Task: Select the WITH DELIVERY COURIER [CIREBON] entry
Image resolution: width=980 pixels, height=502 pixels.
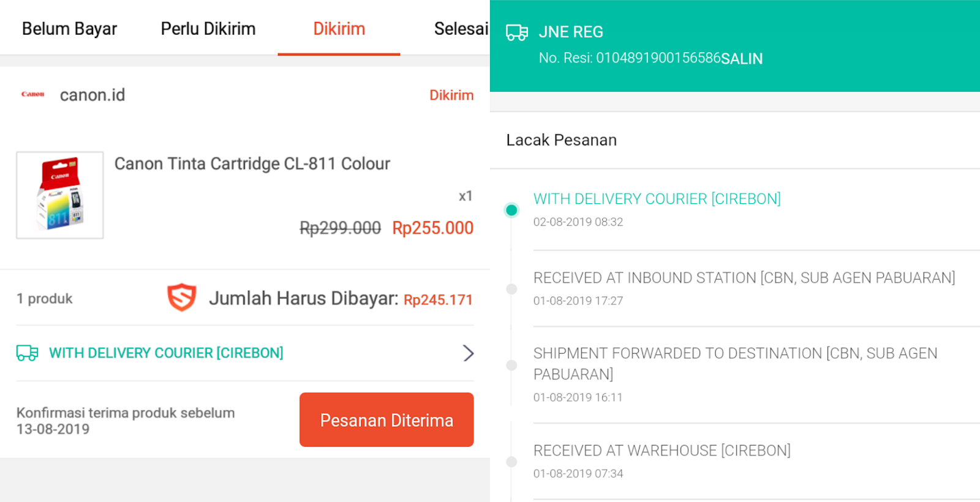Action: pyautogui.click(x=657, y=198)
